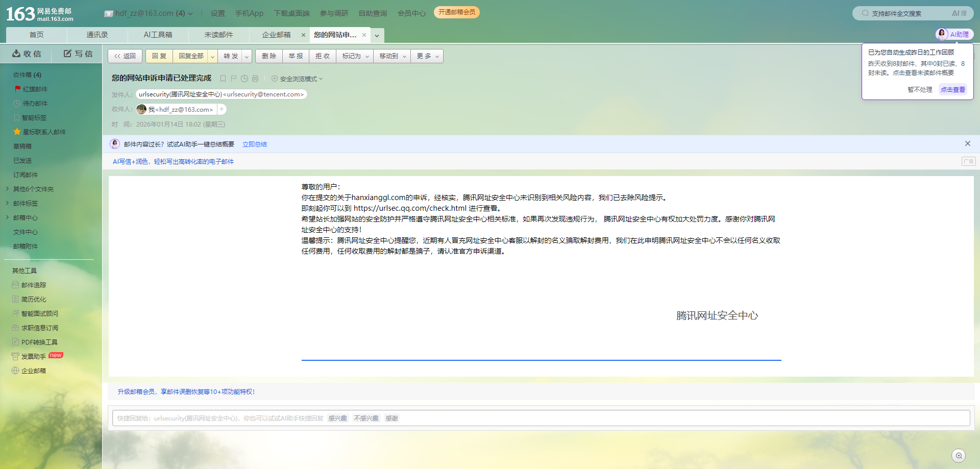This screenshot has height=469, width=980.
Task: Switch to the 首页 home tab
Action: [36, 35]
